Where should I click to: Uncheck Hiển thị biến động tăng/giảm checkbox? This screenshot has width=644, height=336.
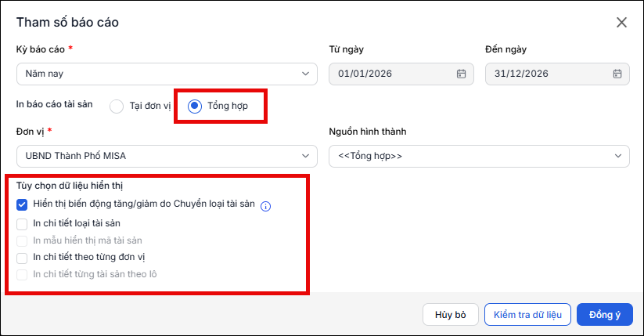22,204
